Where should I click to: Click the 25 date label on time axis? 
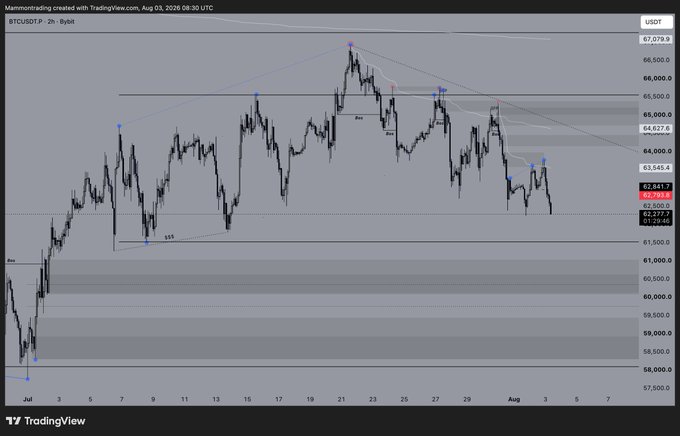point(404,400)
